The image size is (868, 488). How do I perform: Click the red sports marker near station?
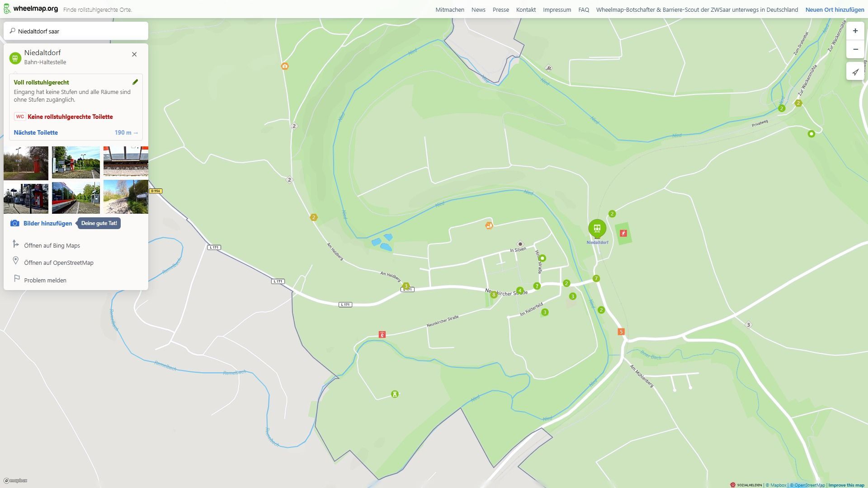(623, 233)
